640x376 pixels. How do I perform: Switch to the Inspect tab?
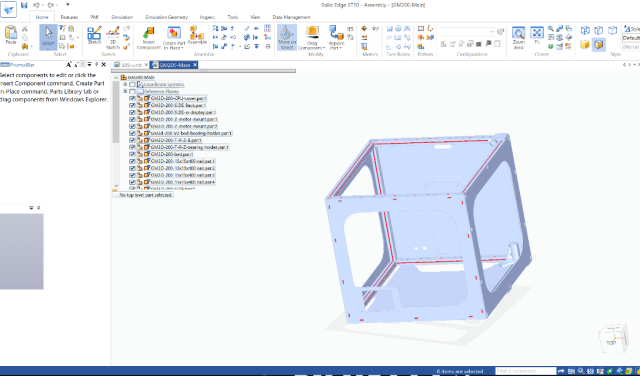coord(207,17)
